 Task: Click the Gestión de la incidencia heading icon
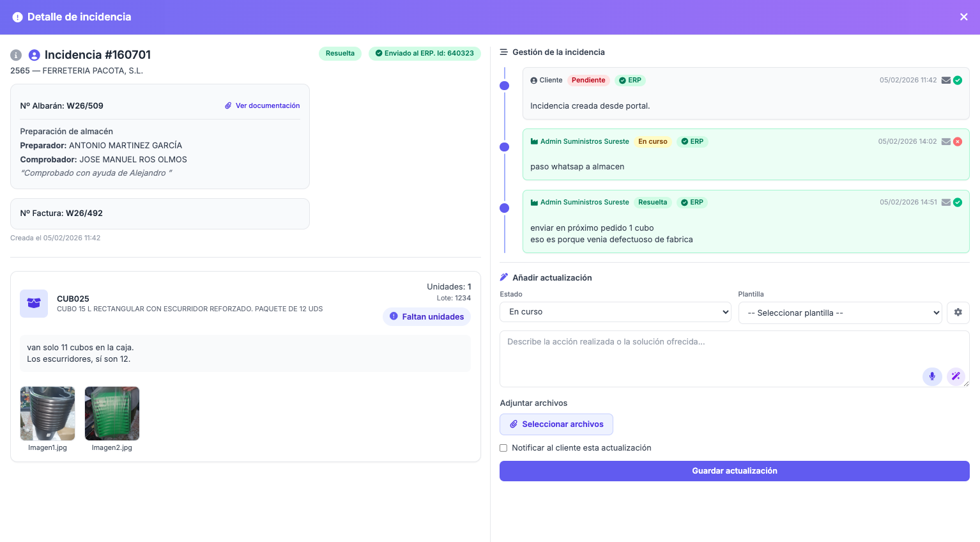[x=503, y=52]
